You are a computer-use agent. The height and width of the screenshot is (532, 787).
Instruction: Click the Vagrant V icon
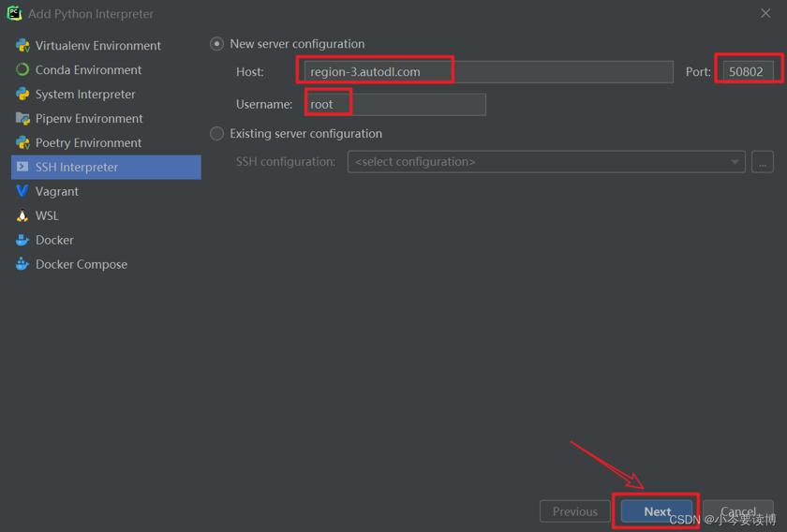pos(22,191)
